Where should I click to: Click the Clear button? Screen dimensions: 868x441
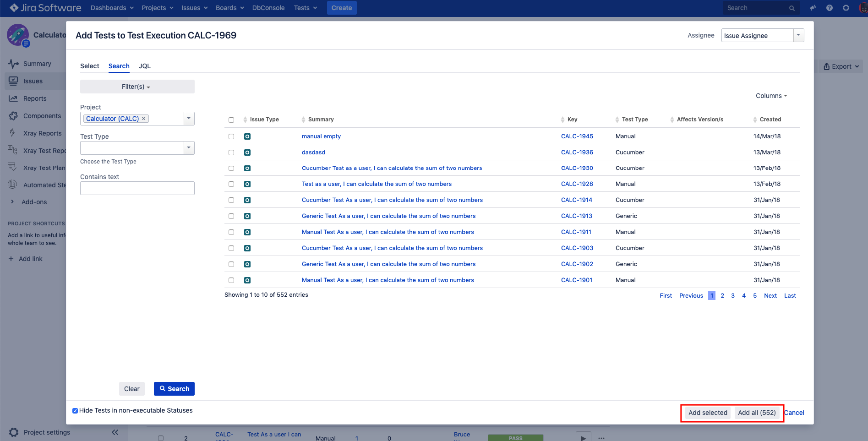[x=132, y=389]
